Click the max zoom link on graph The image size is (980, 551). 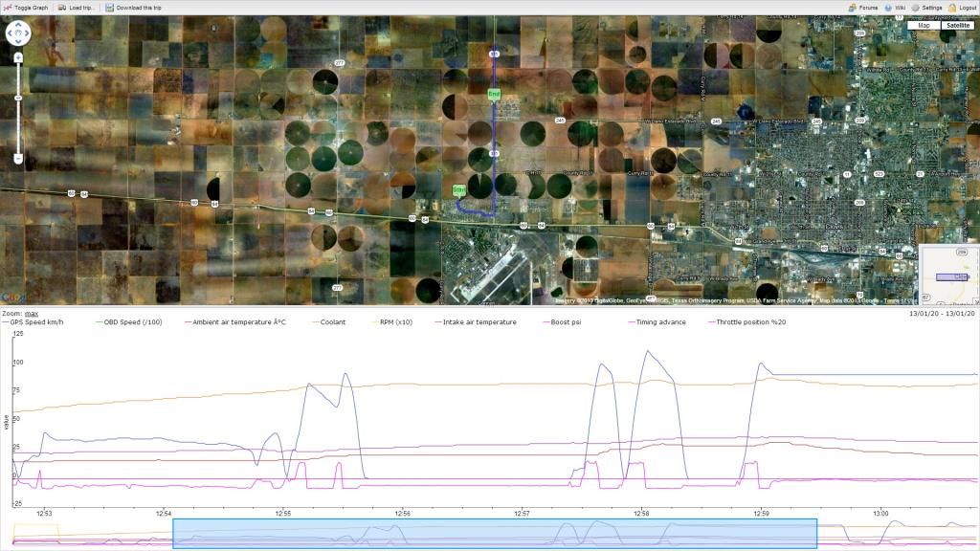[32, 313]
